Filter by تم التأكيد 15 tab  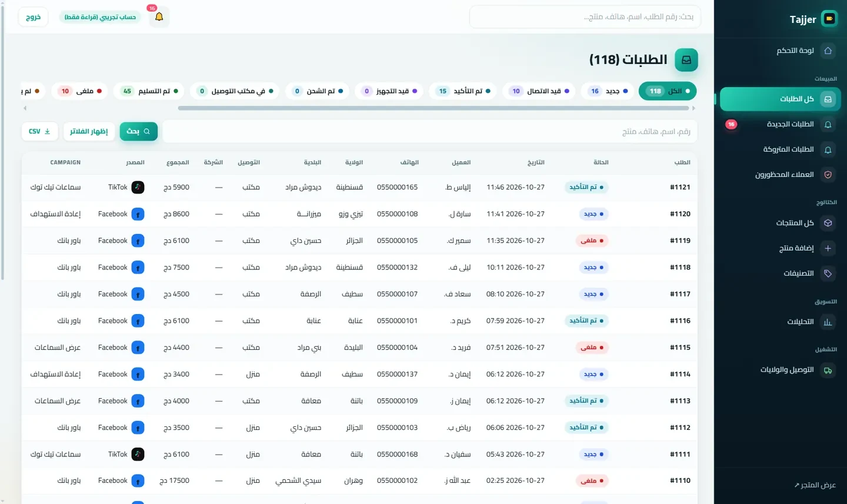click(x=464, y=91)
